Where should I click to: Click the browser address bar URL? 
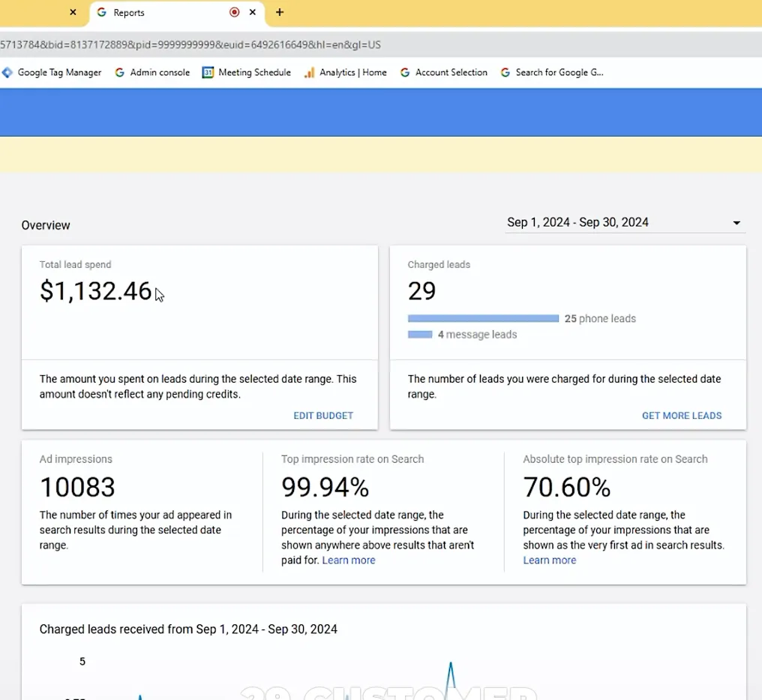click(x=190, y=45)
